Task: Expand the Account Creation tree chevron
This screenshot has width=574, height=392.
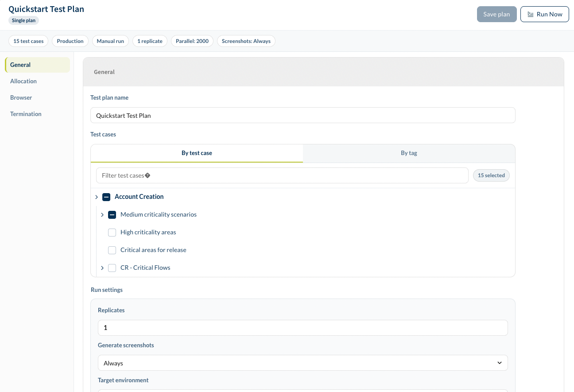Action: tap(97, 197)
